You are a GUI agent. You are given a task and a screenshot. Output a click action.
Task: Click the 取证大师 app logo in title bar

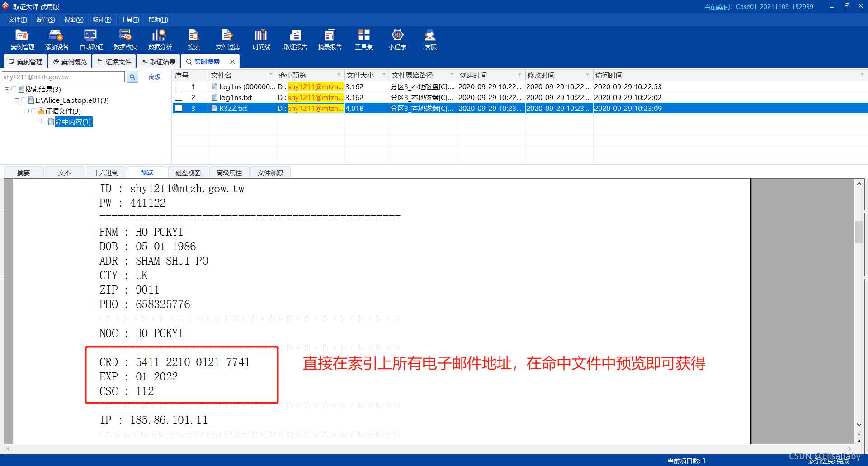pyautogui.click(x=5, y=6)
